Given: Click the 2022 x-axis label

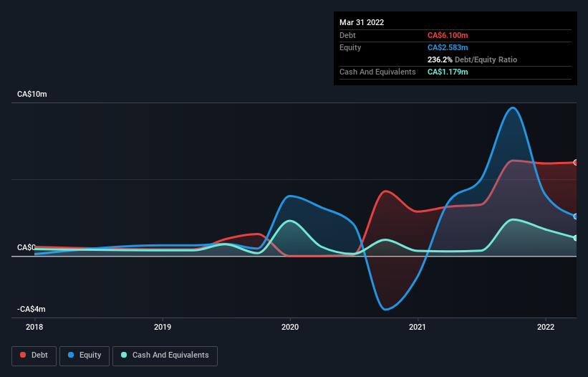Looking at the screenshot, I should pos(546,327).
